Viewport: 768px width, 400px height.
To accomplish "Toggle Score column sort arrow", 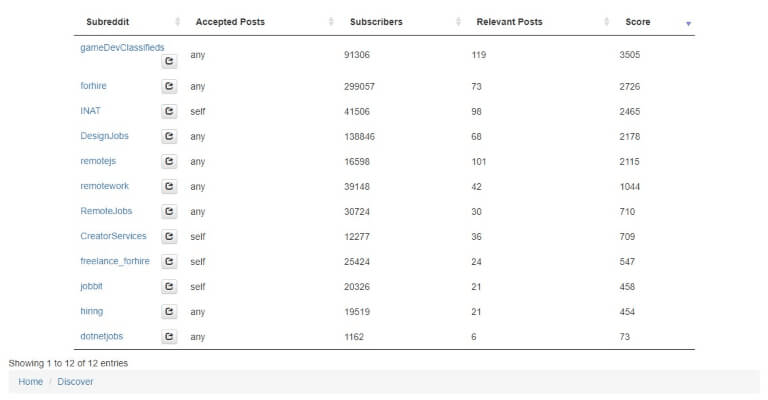I will (688, 24).
